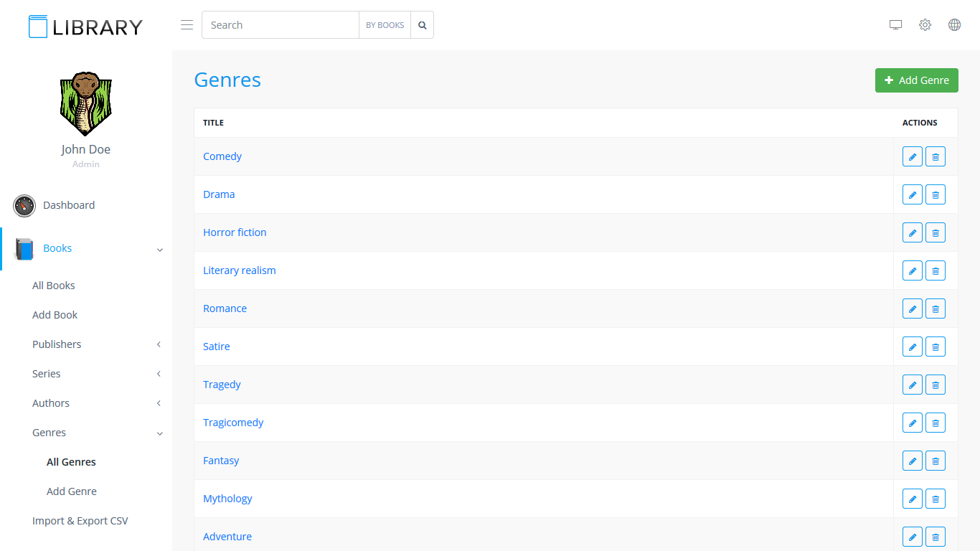Click the green Add Genre button
This screenshot has width=980, height=551.
[916, 80]
